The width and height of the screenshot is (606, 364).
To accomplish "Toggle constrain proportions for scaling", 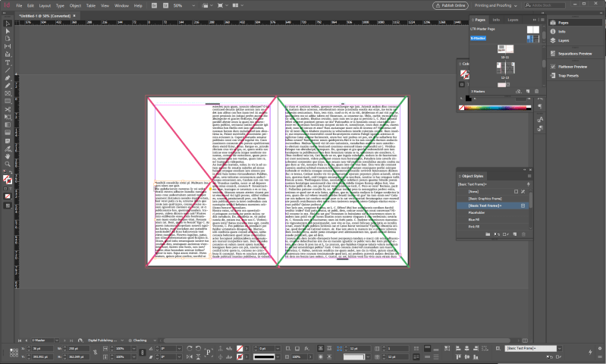I will 143,353.
